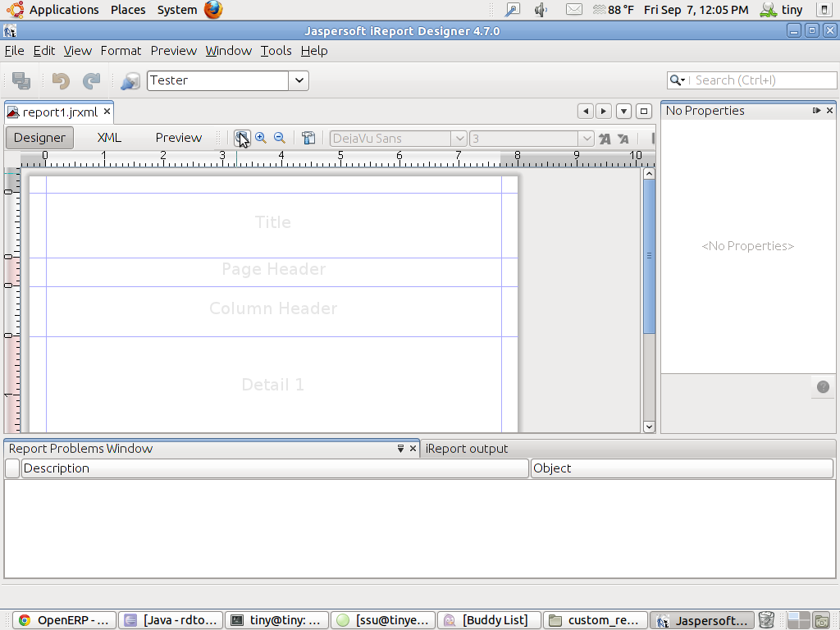The width and height of the screenshot is (840, 630).
Task: Click the decrease font size icon
Action: (x=623, y=139)
